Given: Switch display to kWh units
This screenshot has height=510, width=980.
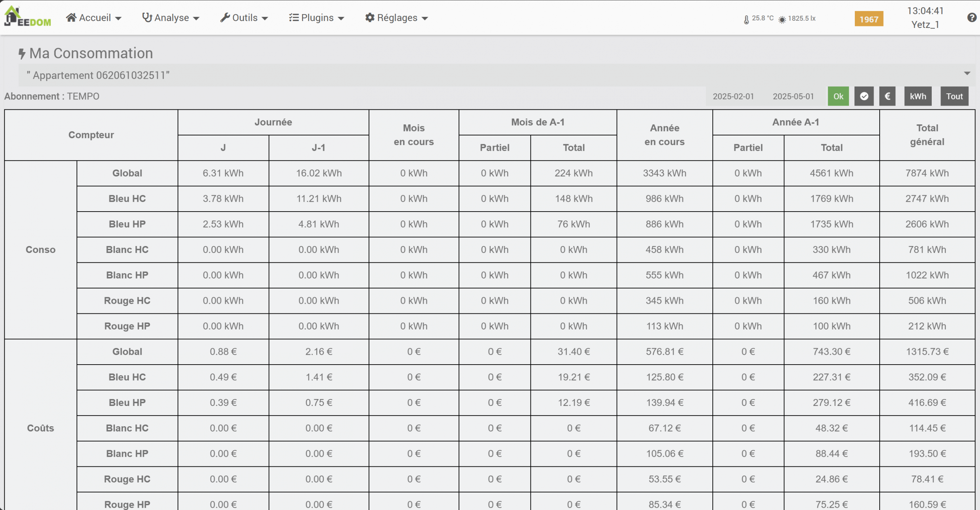Looking at the screenshot, I should 918,96.
